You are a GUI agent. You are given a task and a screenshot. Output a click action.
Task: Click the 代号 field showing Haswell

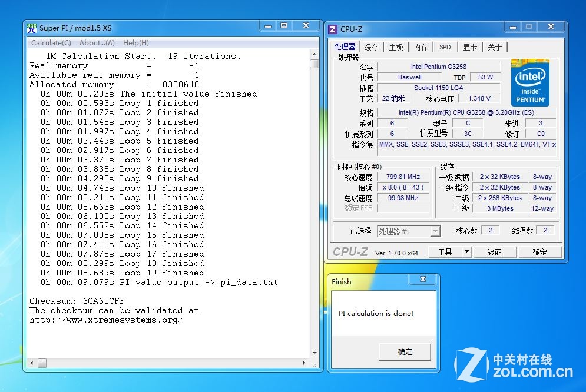[x=409, y=77]
